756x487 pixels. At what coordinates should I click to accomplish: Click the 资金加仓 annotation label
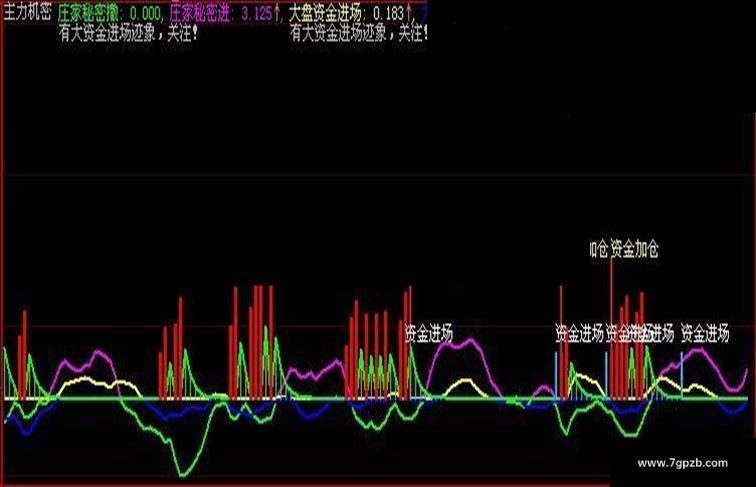(x=634, y=249)
